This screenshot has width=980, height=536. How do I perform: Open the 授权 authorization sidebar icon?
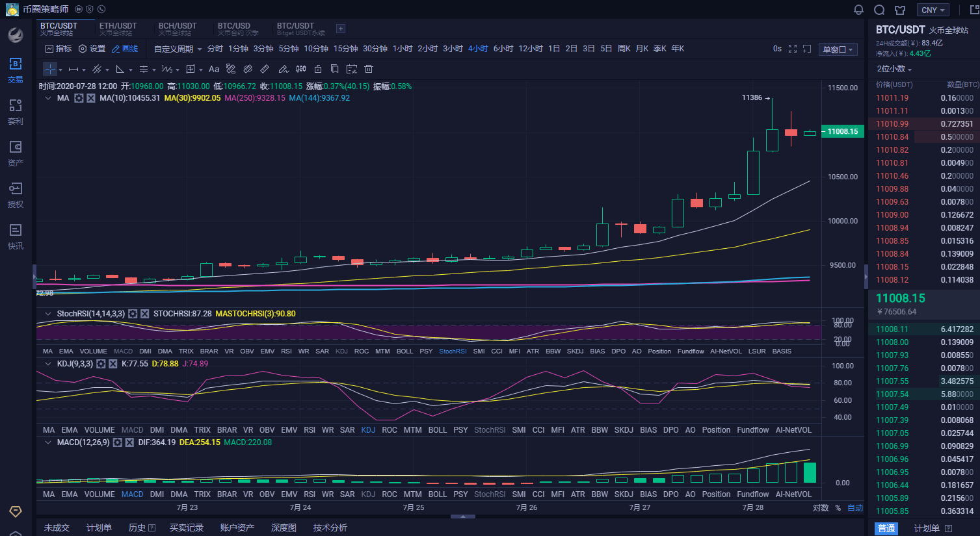(16, 195)
